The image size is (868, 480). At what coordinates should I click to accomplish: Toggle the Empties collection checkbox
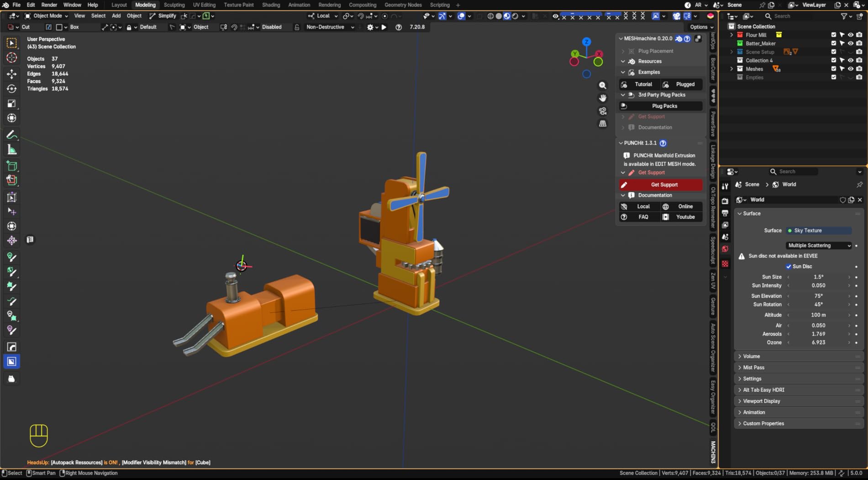pos(834,77)
